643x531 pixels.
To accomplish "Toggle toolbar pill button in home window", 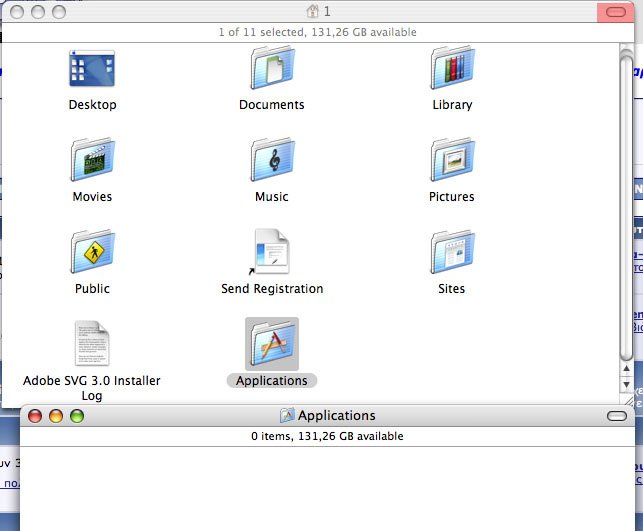I will tap(616, 12).
